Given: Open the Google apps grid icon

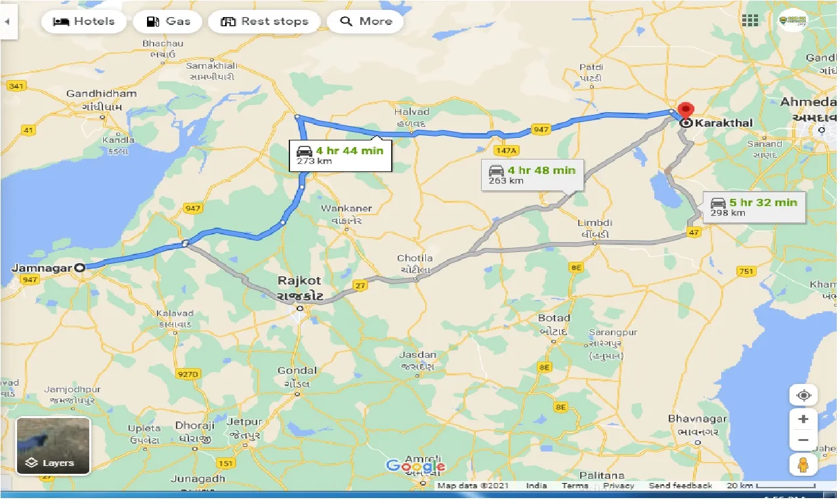Looking at the screenshot, I should 749,20.
